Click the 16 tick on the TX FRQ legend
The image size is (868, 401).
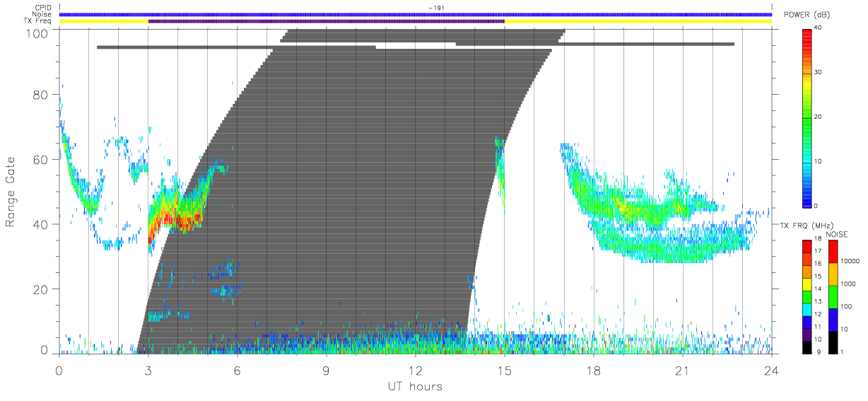pyautogui.click(x=819, y=264)
